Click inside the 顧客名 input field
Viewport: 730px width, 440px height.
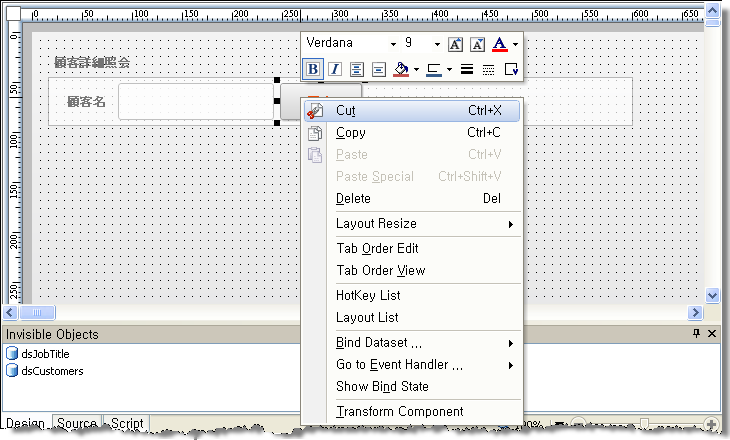[x=195, y=101]
